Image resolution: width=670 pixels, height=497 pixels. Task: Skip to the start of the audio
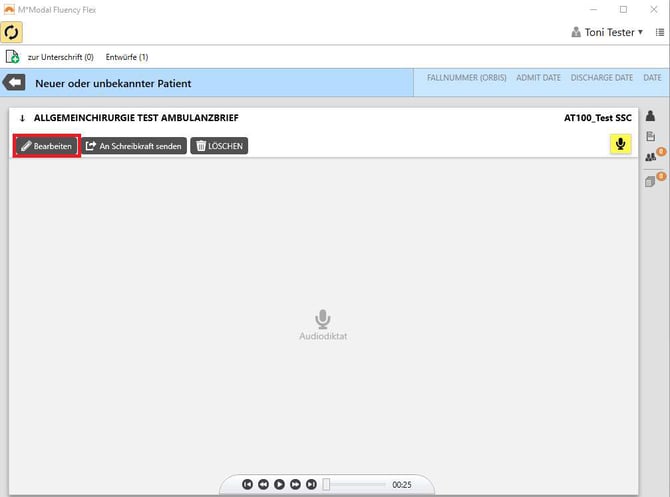pyautogui.click(x=247, y=485)
